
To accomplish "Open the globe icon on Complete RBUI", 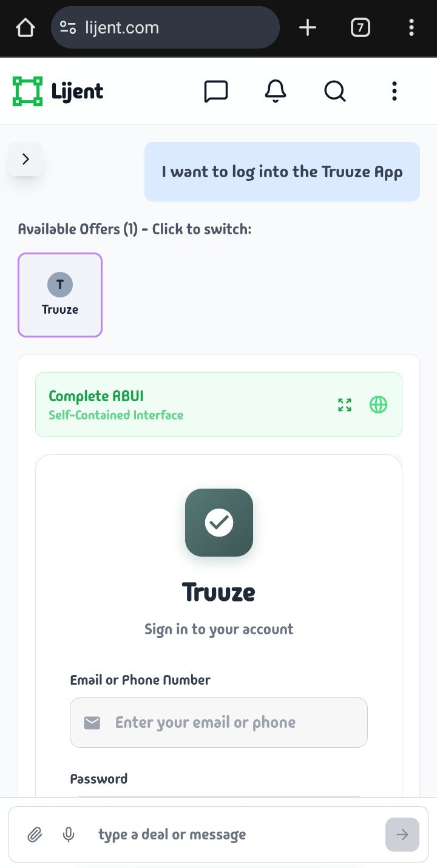I will click(378, 405).
